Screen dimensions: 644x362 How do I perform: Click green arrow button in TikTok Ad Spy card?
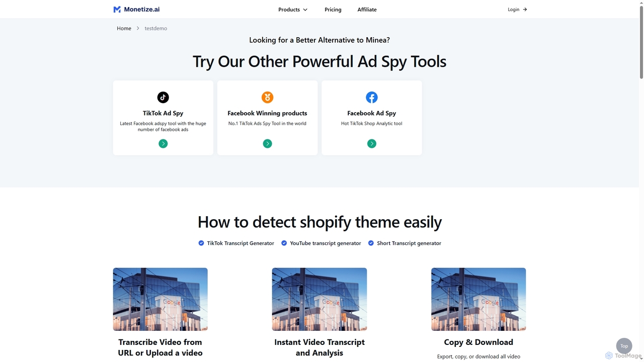(163, 144)
